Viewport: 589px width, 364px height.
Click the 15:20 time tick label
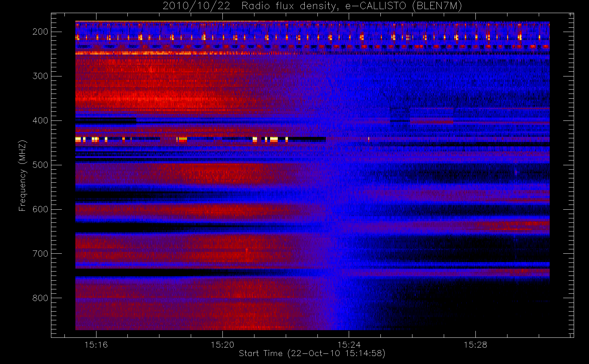coord(222,345)
